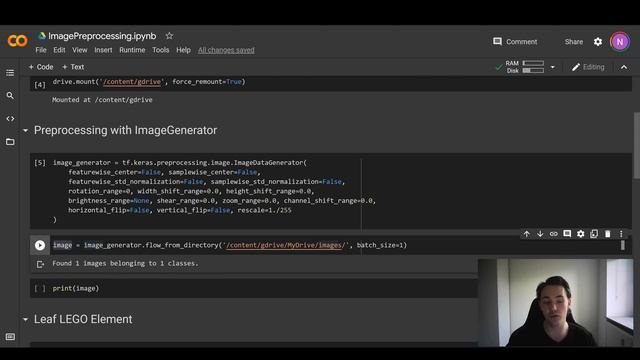Click inside the ImageDataGenerator code cell

(331, 191)
